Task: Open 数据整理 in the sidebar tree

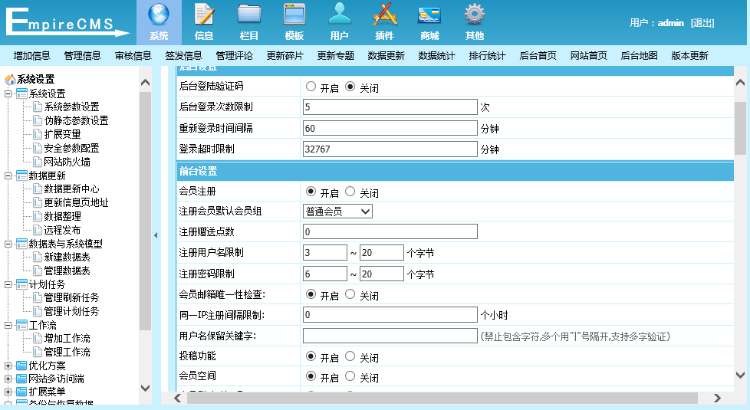Action: tap(62, 216)
